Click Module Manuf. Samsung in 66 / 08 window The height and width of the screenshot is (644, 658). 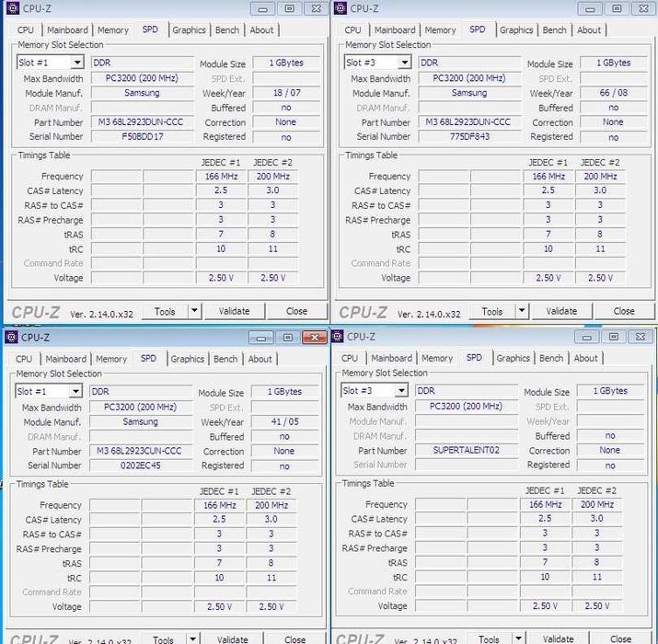click(x=469, y=93)
